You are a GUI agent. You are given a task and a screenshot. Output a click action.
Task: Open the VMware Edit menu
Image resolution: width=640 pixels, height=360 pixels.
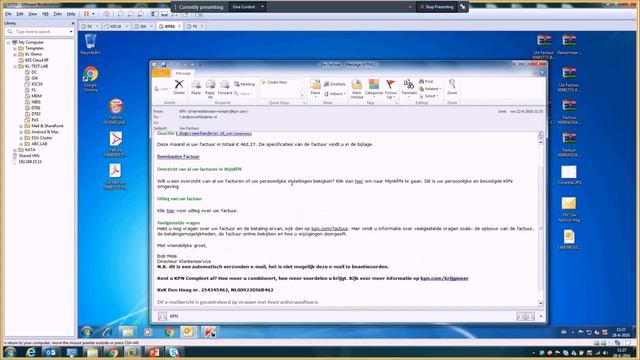(x=20, y=14)
